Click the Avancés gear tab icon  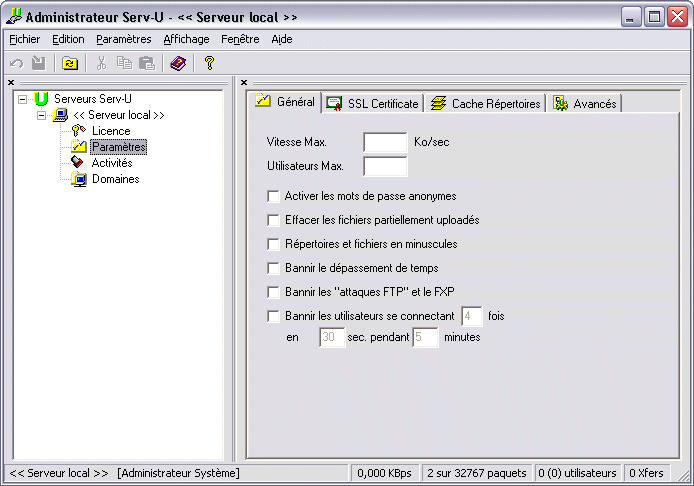pyautogui.click(x=561, y=103)
